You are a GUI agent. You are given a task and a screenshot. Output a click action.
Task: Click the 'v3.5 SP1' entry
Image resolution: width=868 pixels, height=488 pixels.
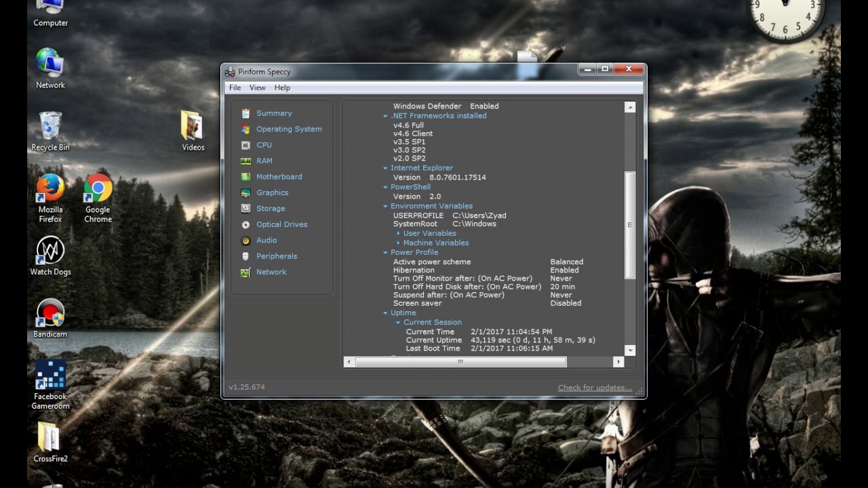[x=410, y=142]
